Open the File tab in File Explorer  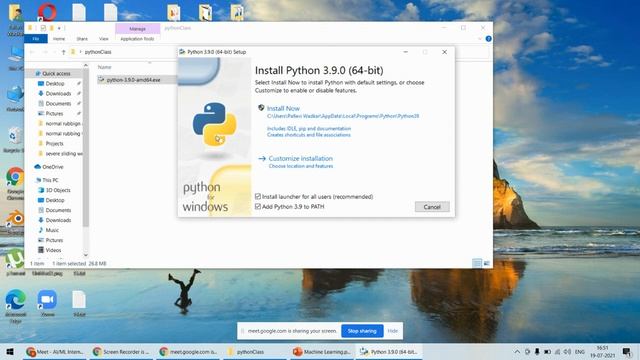coord(36,39)
